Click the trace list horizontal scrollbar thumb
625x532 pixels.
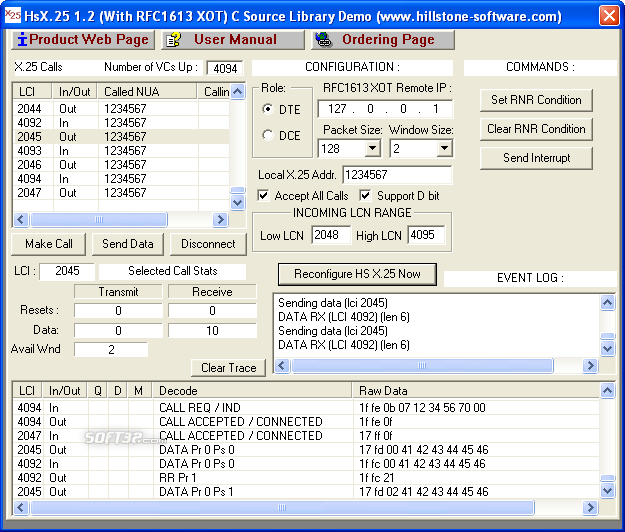coord(282,507)
